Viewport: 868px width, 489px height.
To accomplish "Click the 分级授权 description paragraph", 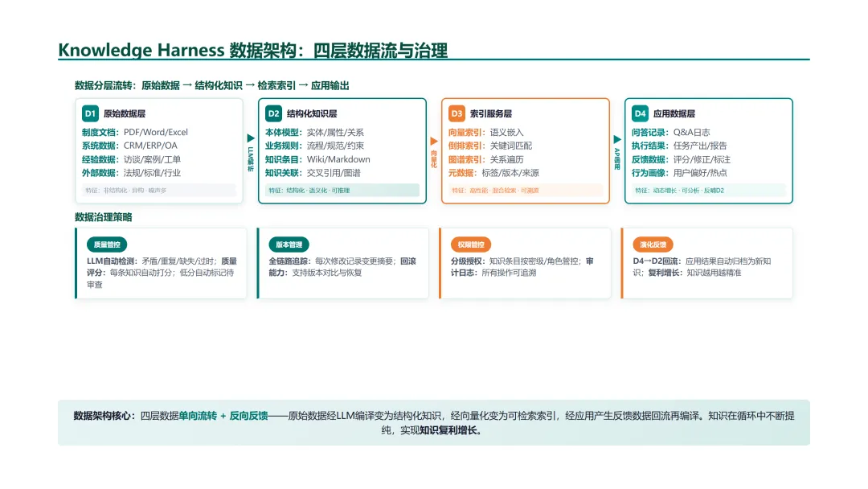I will tap(522, 267).
